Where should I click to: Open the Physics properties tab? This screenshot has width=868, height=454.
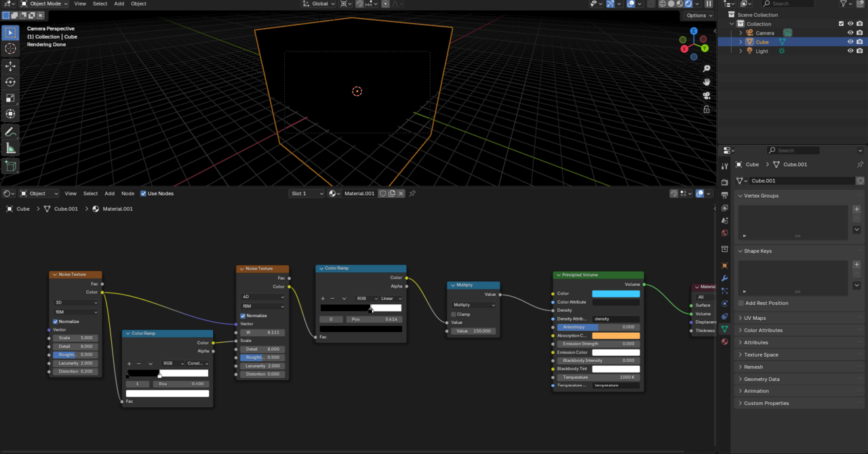(724, 304)
